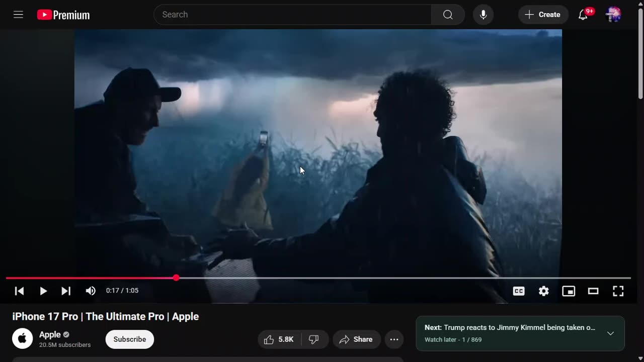Viewport: 644px width, 362px height.
Task: Subscribe to the Apple channel
Action: point(130,339)
